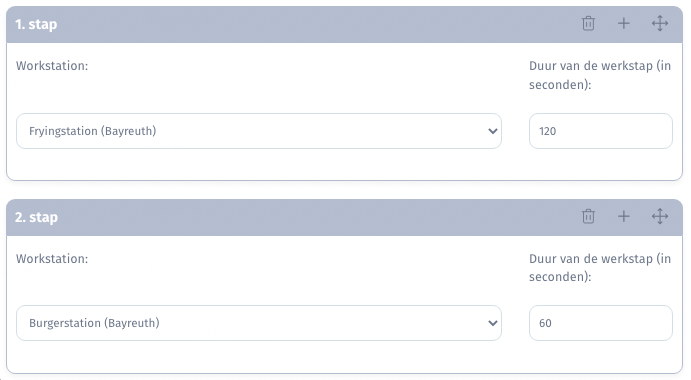Add a step after 1. stap with plus icon
Viewport: 691px width, 380px height.
[624, 23]
